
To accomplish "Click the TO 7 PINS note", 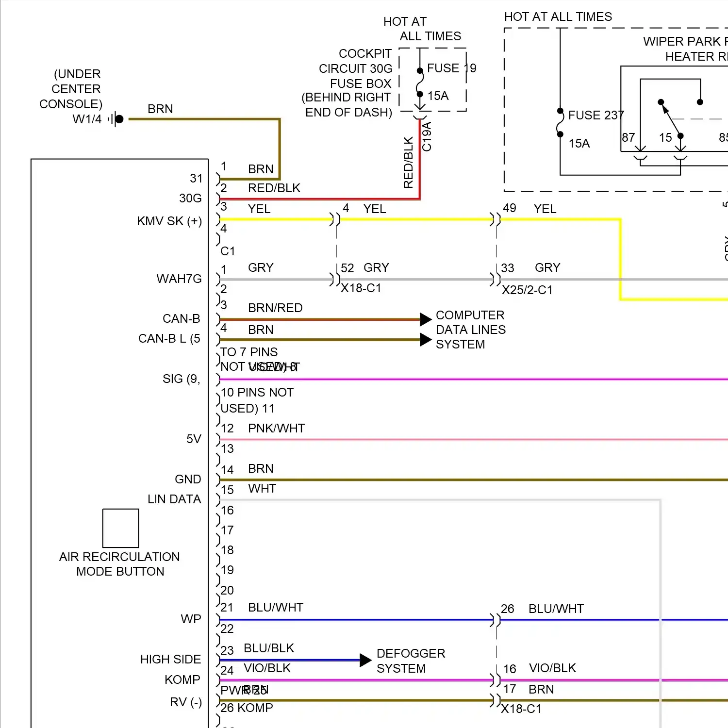I will (x=249, y=352).
